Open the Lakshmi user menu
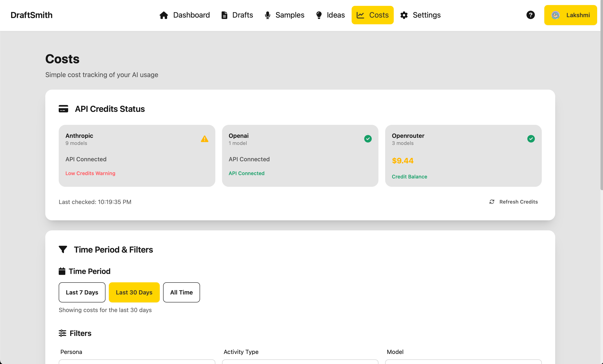The height and width of the screenshot is (364, 603). (x=571, y=15)
